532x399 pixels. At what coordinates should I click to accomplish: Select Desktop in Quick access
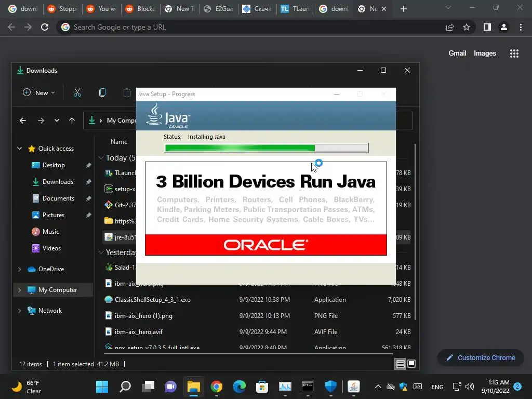(54, 165)
